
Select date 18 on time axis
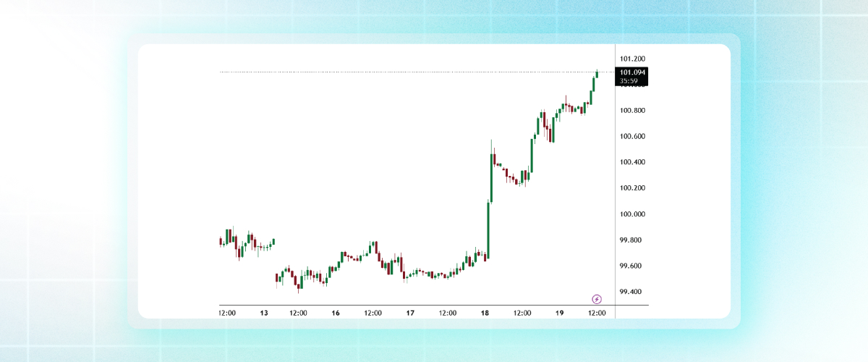(x=485, y=313)
